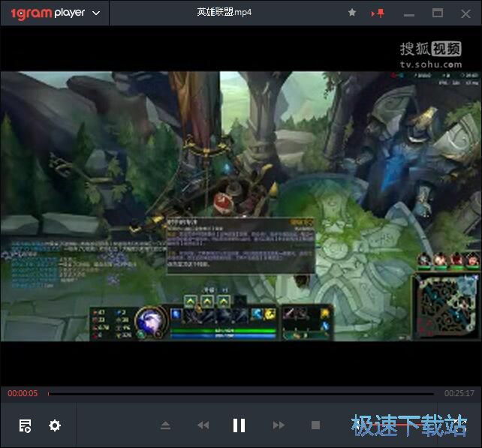The height and width of the screenshot is (448, 482).
Task: Toggle the always-on-top pin icon
Action: pyautogui.click(x=378, y=14)
